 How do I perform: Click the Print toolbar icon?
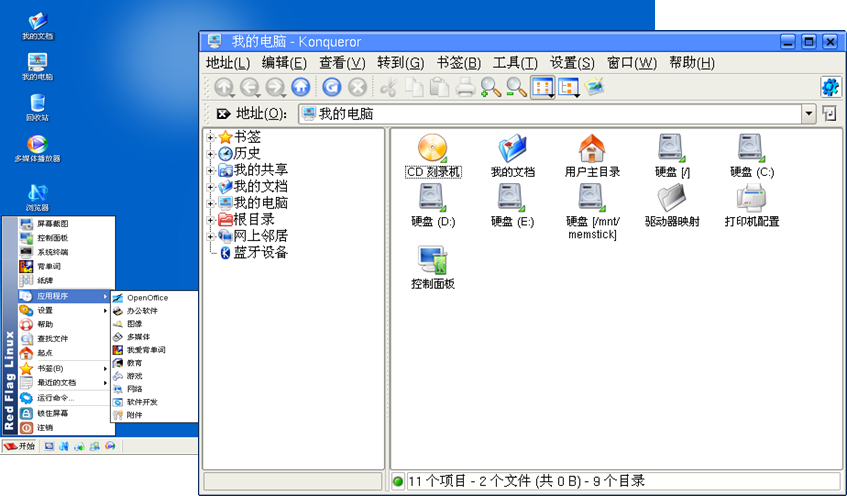[x=465, y=87]
